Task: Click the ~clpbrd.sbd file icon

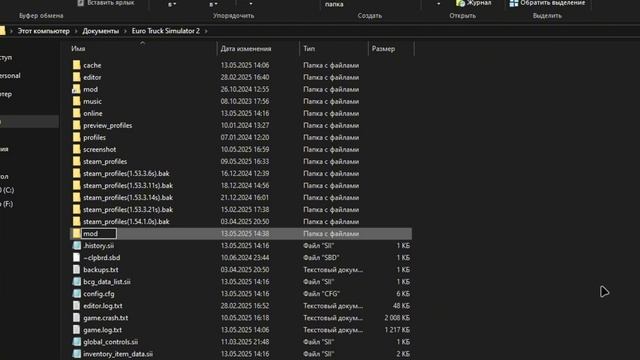Action: coord(76,258)
